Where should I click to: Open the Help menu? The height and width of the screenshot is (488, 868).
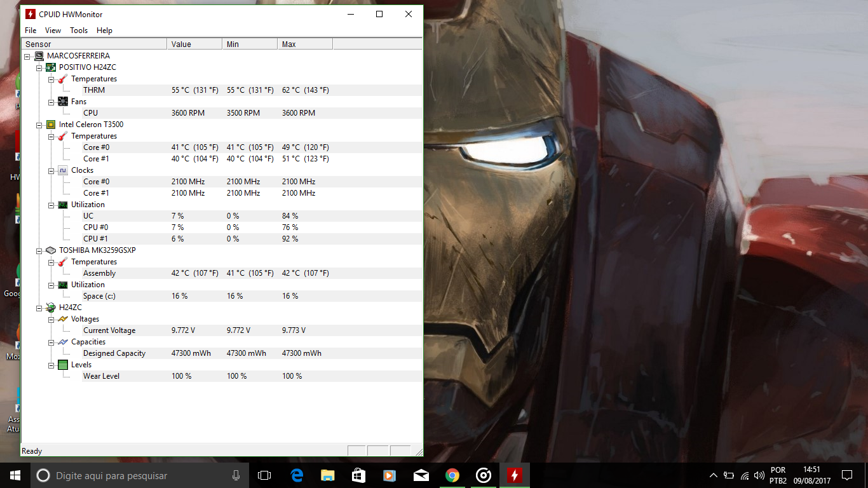click(x=104, y=30)
